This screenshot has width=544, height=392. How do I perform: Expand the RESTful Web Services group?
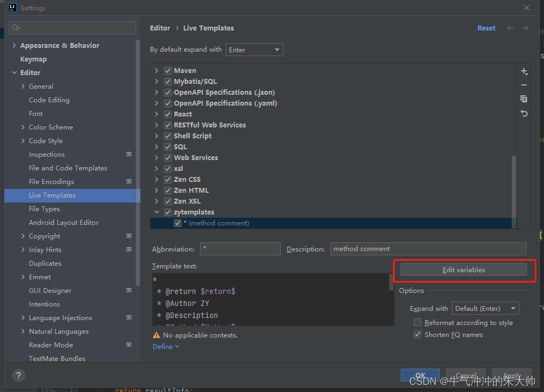click(x=157, y=125)
